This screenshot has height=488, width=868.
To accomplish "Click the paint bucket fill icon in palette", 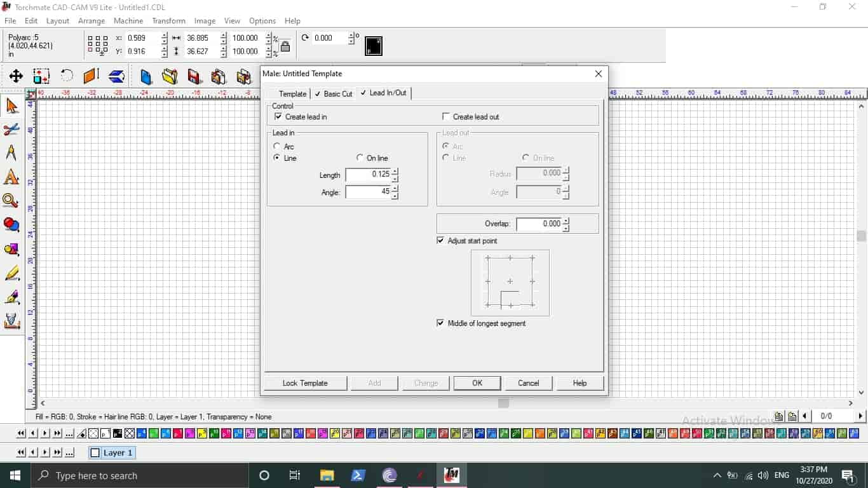I will click(x=82, y=434).
